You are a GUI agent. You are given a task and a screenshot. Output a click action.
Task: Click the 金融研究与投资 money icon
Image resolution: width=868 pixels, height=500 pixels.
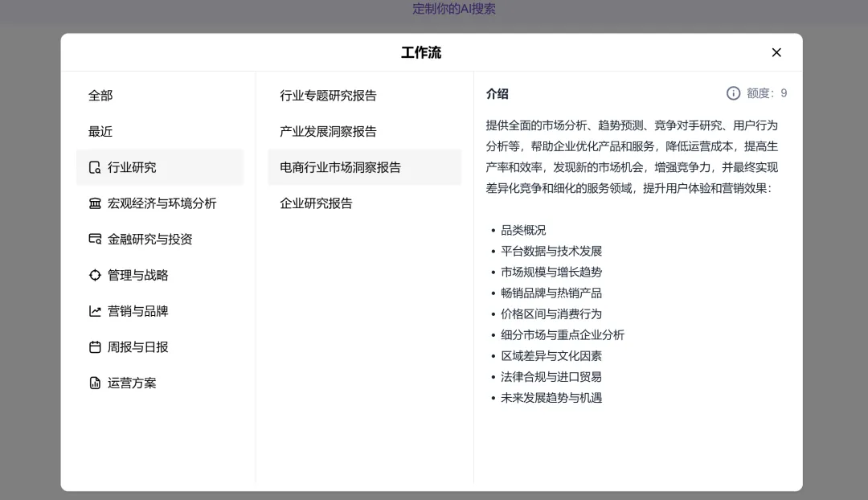[x=96, y=239]
